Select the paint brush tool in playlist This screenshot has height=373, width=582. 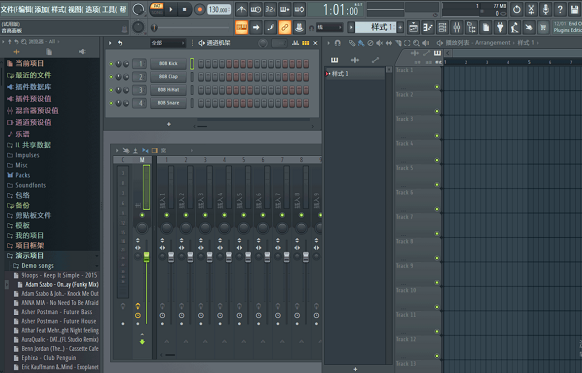point(360,43)
